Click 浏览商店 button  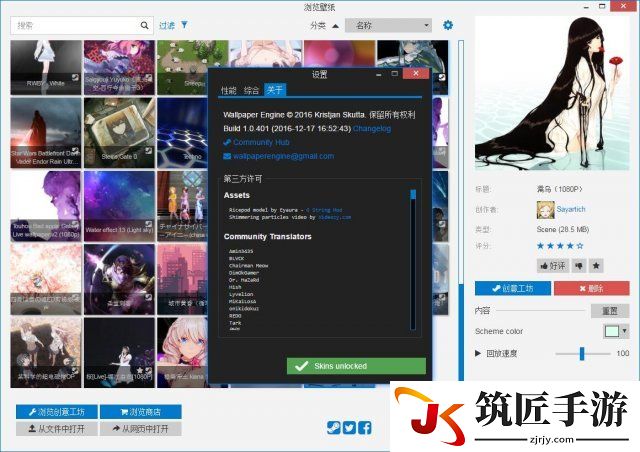(x=140, y=412)
